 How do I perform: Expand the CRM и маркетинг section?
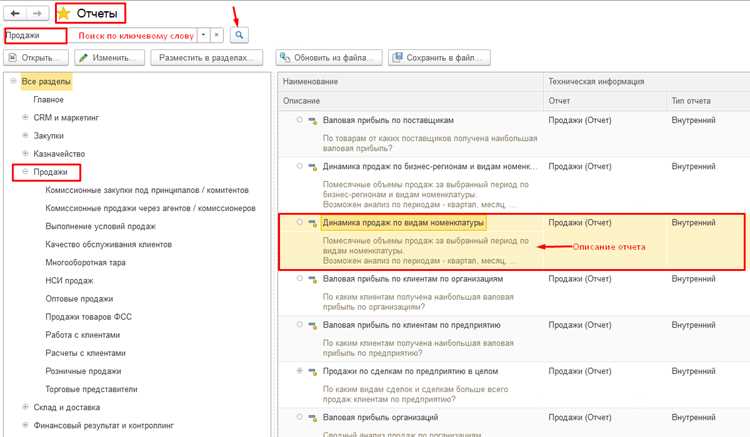tap(25, 117)
